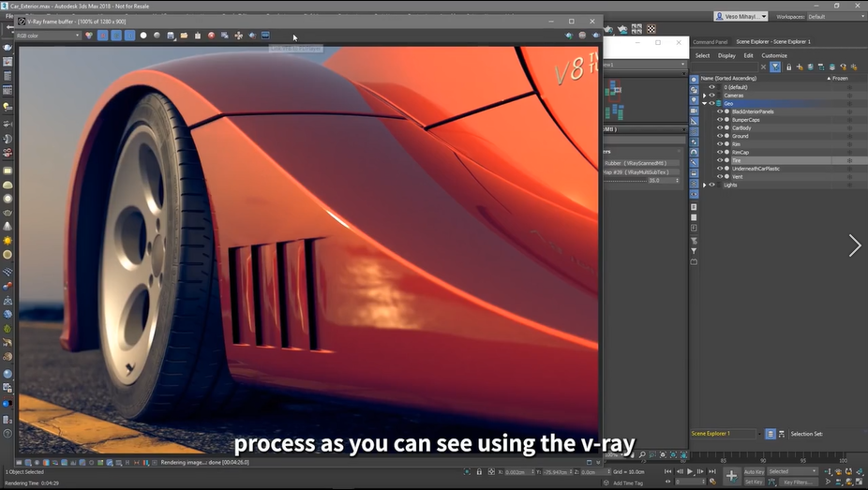Load an image using the folder icon

click(x=184, y=36)
